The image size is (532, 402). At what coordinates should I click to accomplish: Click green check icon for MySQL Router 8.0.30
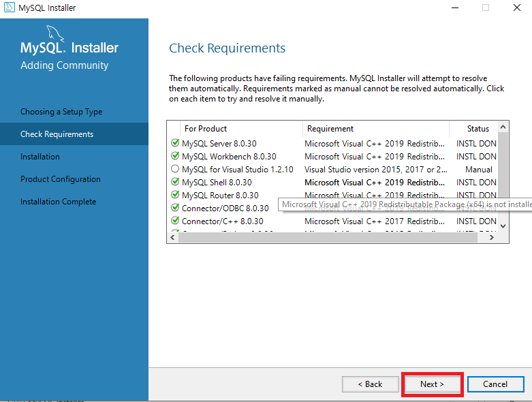[x=175, y=195]
